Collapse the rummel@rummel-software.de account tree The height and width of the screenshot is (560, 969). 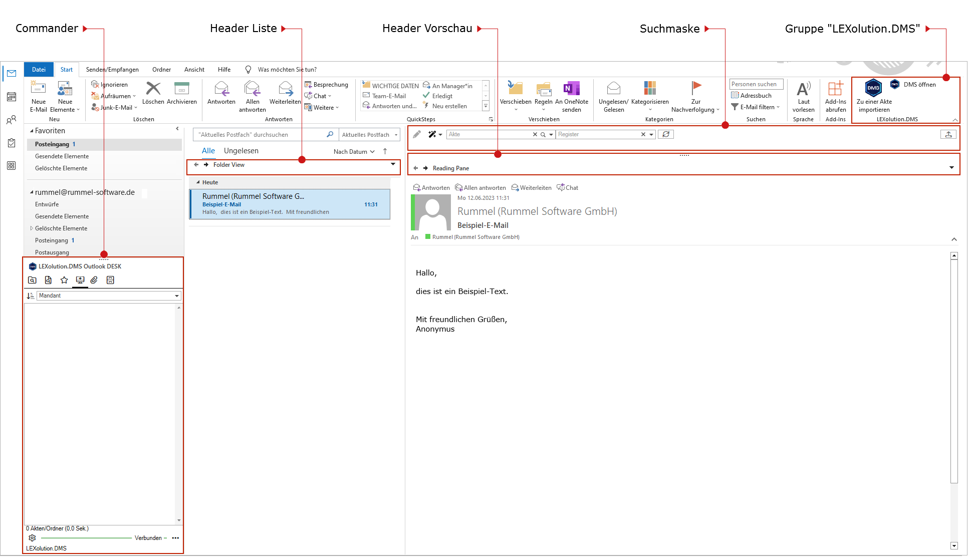click(32, 192)
